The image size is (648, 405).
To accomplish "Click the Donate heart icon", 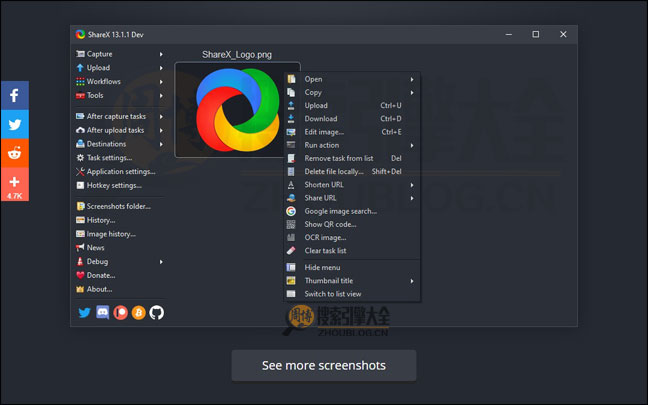I will (80, 275).
